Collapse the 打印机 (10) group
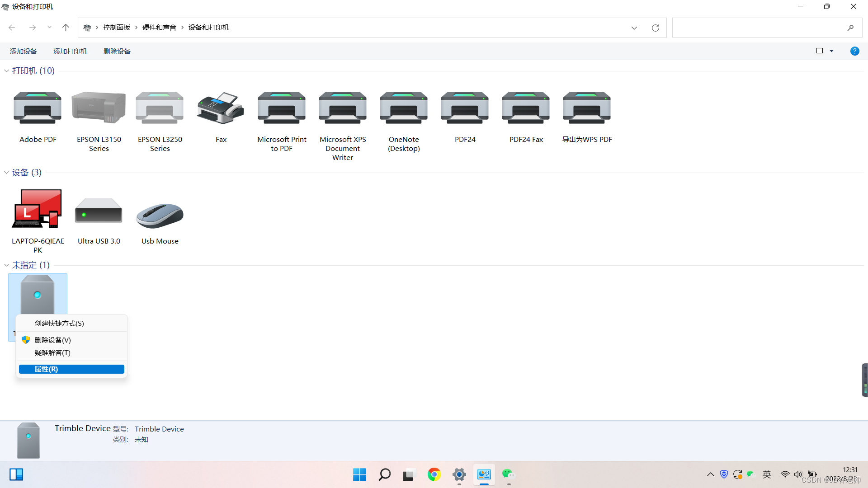The width and height of the screenshot is (868, 488). click(x=7, y=71)
